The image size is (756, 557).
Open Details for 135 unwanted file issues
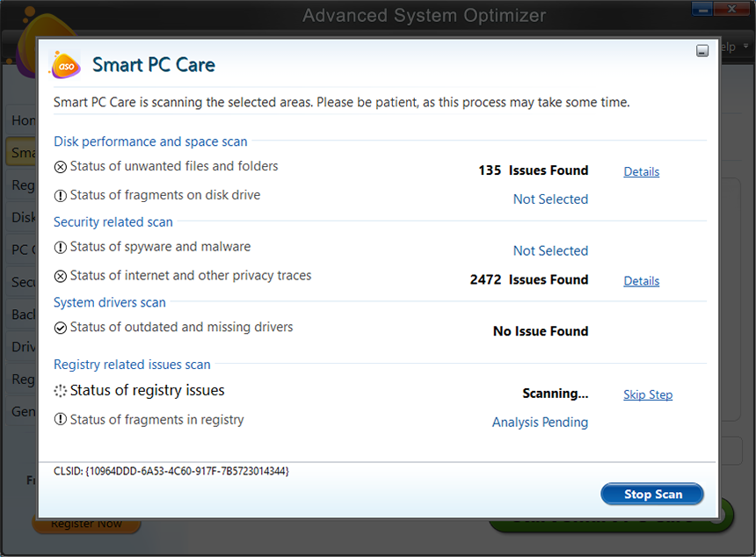(641, 171)
